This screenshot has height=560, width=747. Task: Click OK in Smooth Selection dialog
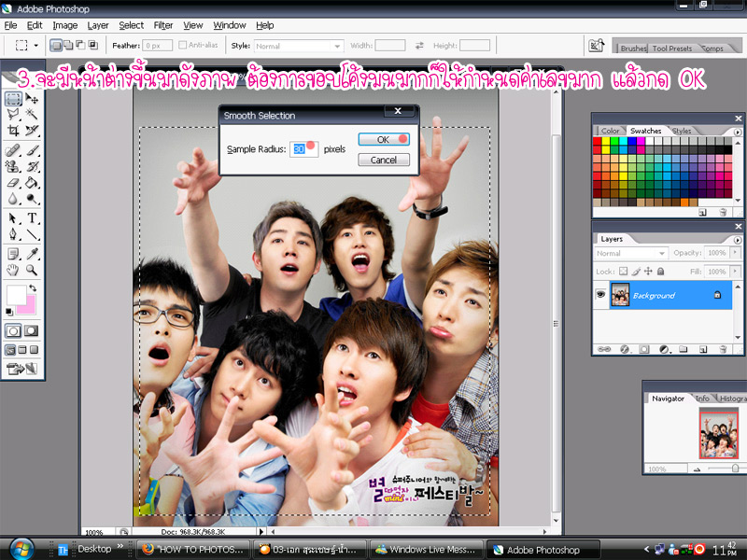coord(384,139)
